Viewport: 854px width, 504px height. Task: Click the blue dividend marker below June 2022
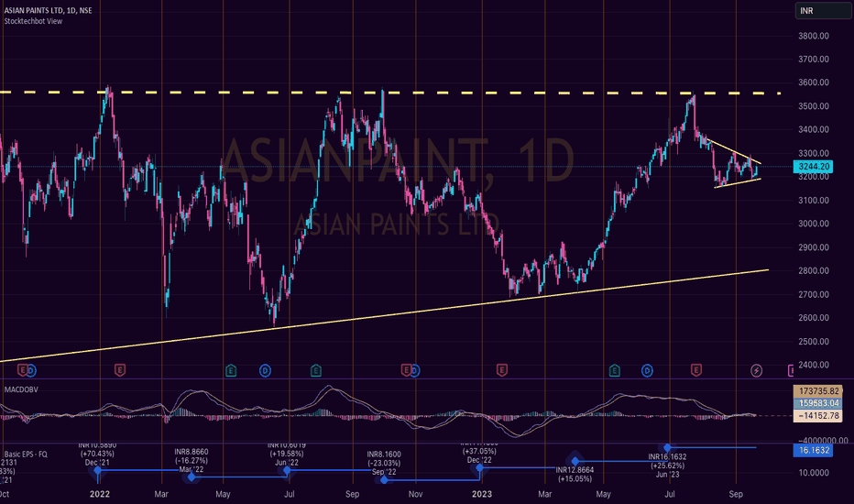(x=265, y=371)
